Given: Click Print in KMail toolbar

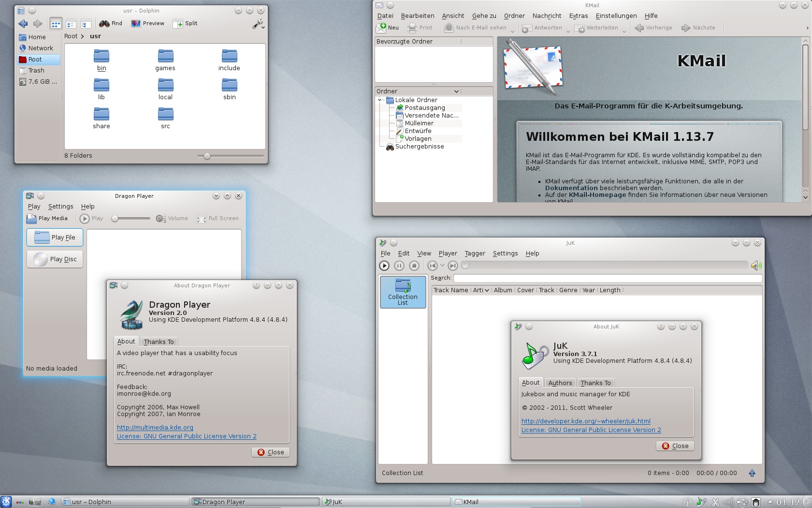Looking at the screenshot, I should coord(420,28).
